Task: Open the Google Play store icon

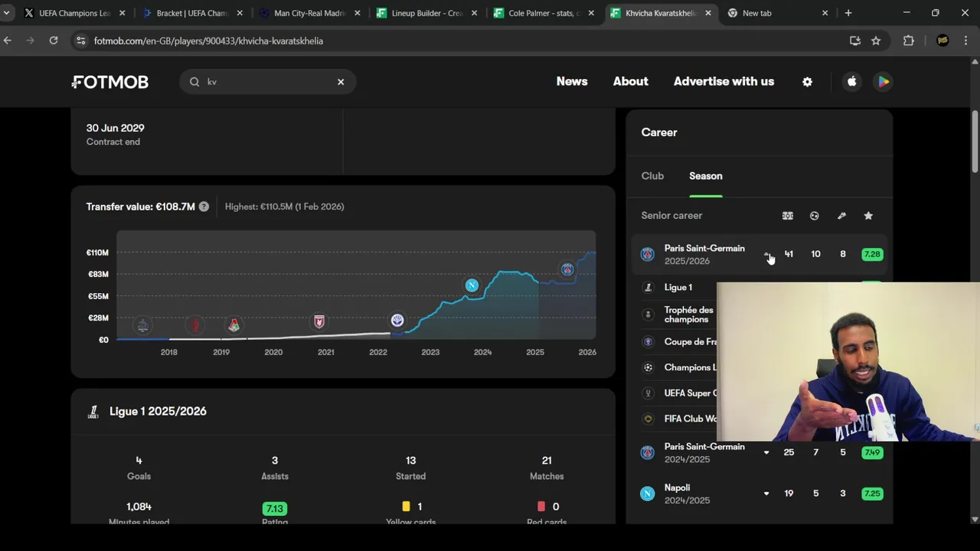Action: pos(884,82)
